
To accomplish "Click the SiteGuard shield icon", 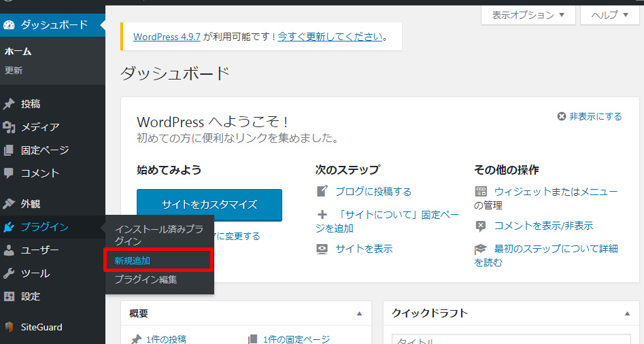I will pos(9,327).
